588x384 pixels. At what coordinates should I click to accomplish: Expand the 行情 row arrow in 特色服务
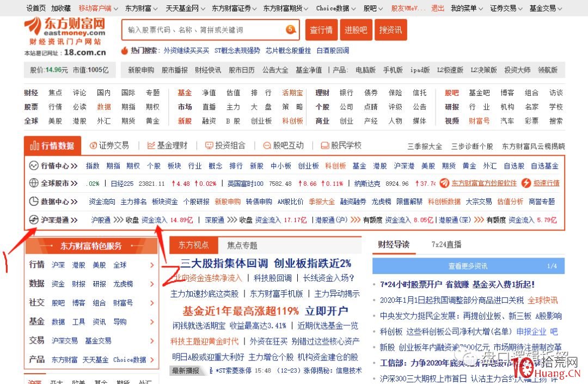(x=152, y=265)
